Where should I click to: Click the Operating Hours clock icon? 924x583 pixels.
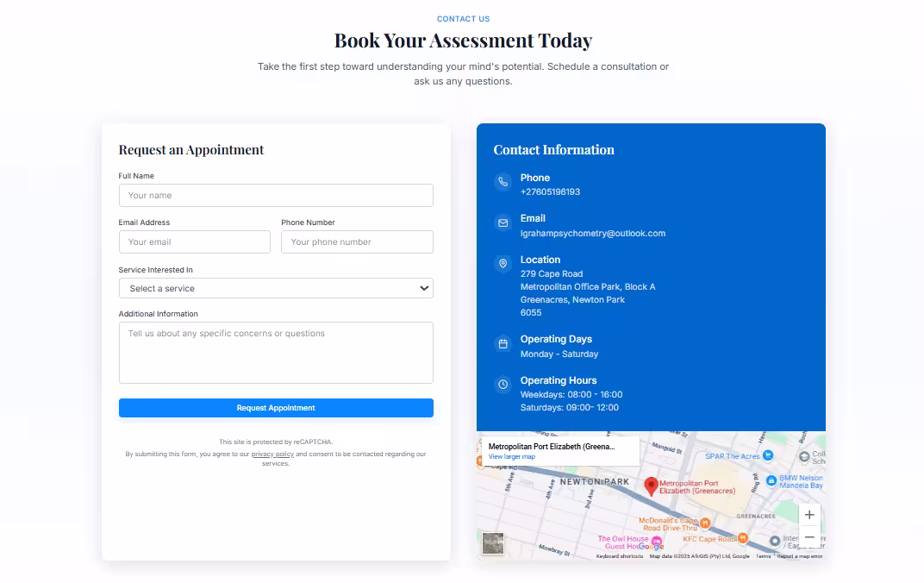503,385
